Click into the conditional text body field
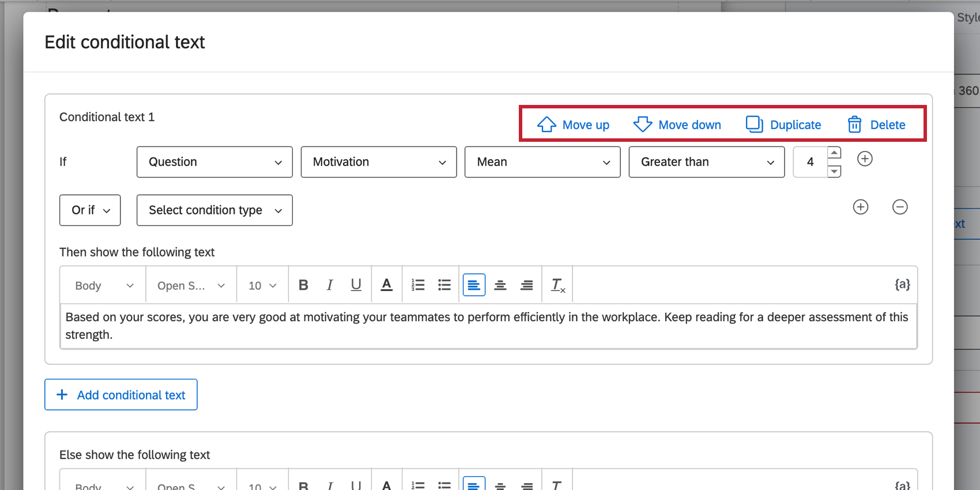 click(x=488, y=326)
